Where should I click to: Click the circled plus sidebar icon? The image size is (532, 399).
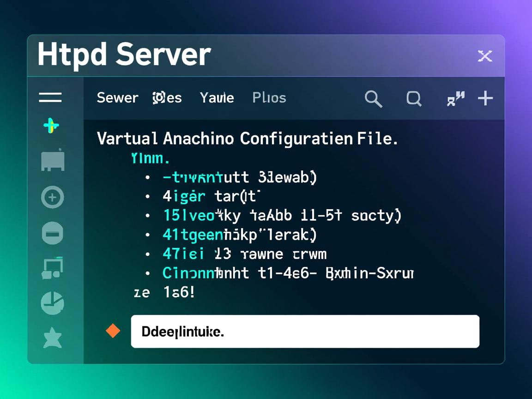(53, 198)
